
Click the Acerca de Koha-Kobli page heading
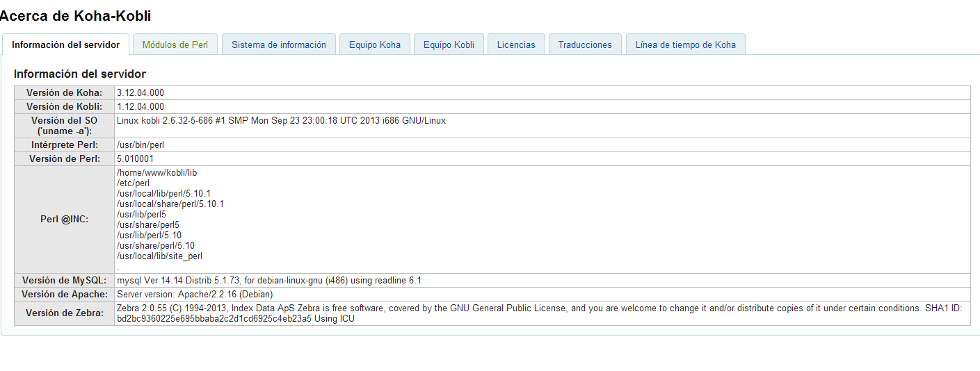click(x=75, y=16)
